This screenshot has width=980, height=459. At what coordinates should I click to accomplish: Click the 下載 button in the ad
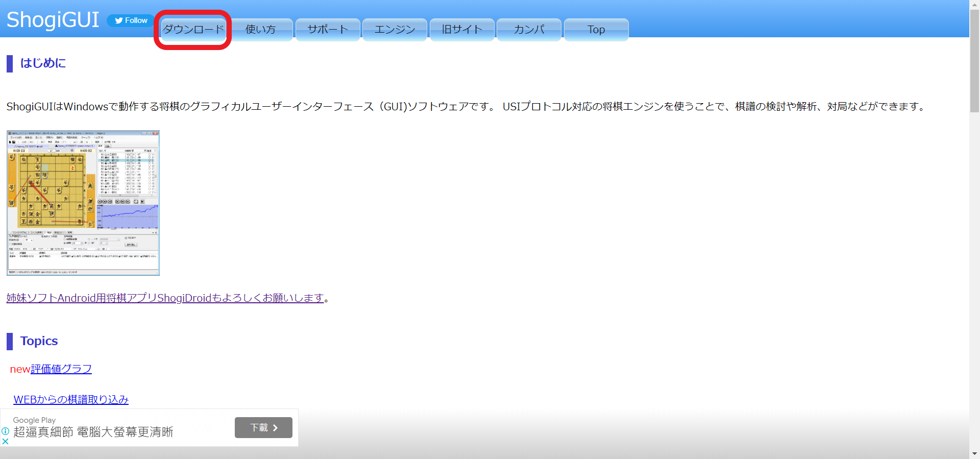coord(263,427)
